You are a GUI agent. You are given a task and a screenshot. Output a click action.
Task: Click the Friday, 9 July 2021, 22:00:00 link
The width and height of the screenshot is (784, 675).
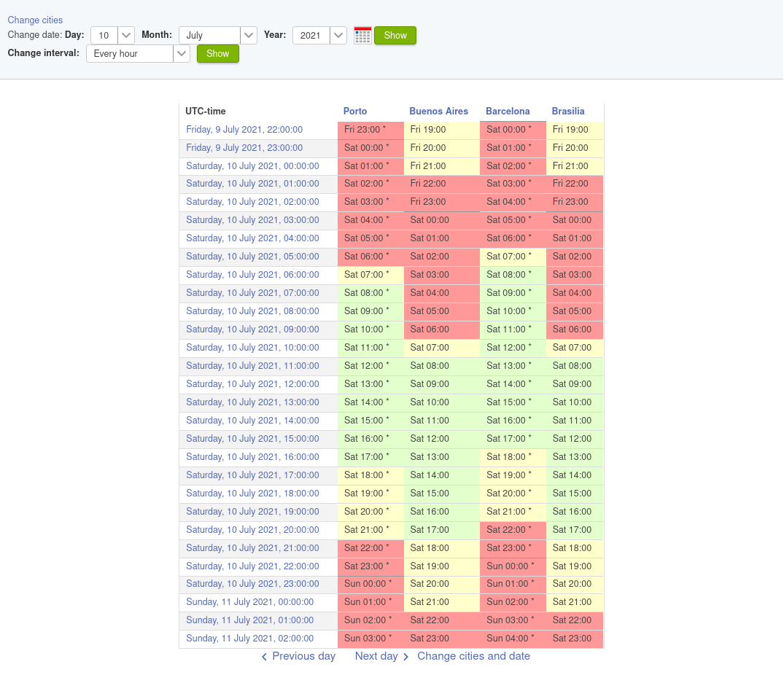point(244,130)
